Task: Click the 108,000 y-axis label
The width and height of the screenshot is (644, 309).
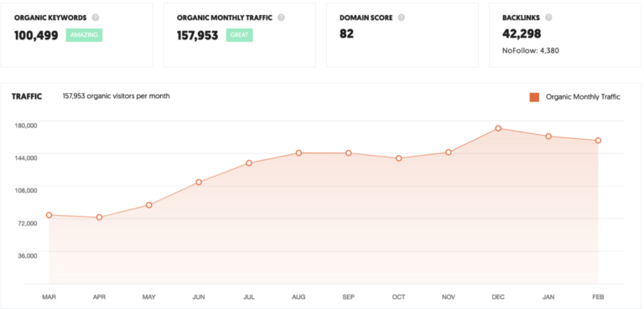Action: click(x=26, y=190)
